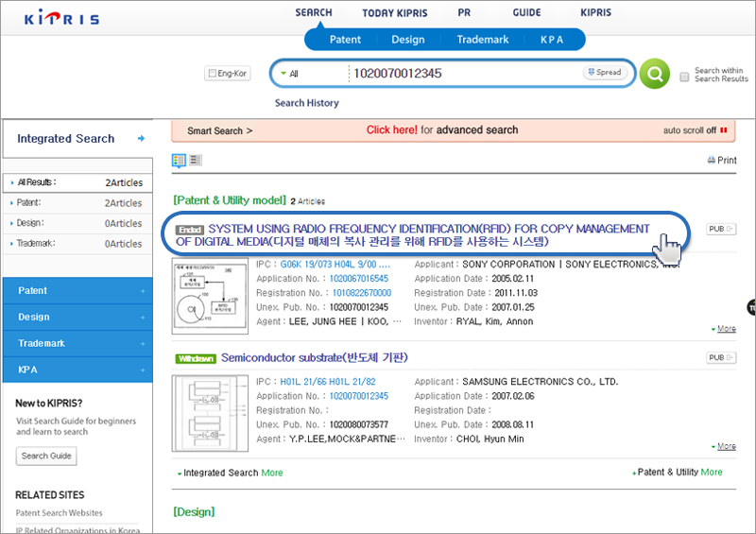
Task: Expand the KPA sidebar section
Action: click(77, 370)
